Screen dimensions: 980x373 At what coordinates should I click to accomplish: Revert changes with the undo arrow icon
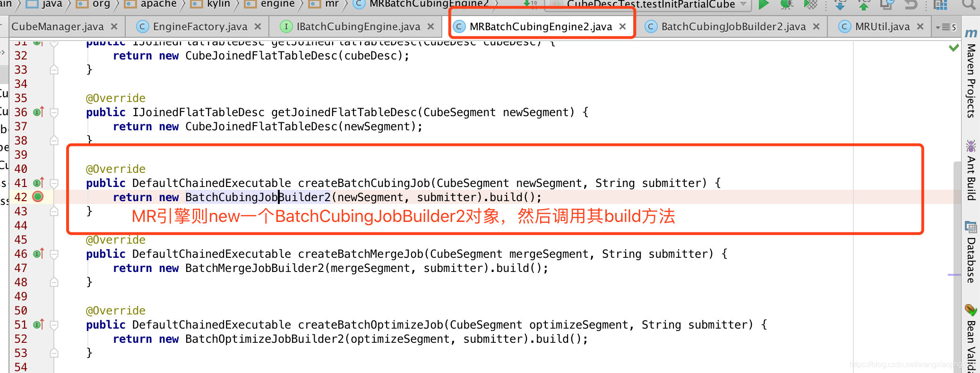[911, 4]
